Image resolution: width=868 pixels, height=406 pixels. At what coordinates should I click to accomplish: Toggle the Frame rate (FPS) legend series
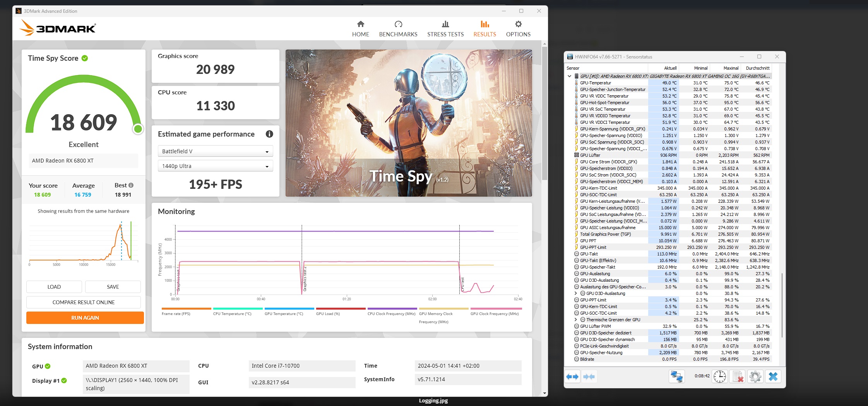(186, 312)
